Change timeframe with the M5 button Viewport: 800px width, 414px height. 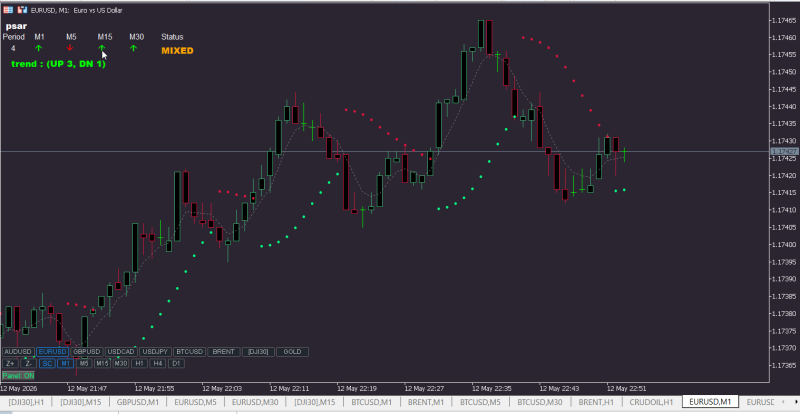pos(84,363)
